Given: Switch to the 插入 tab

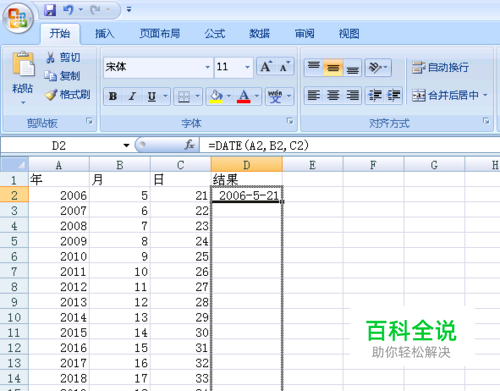Looking at the screenshot, I should click(105, 33).
